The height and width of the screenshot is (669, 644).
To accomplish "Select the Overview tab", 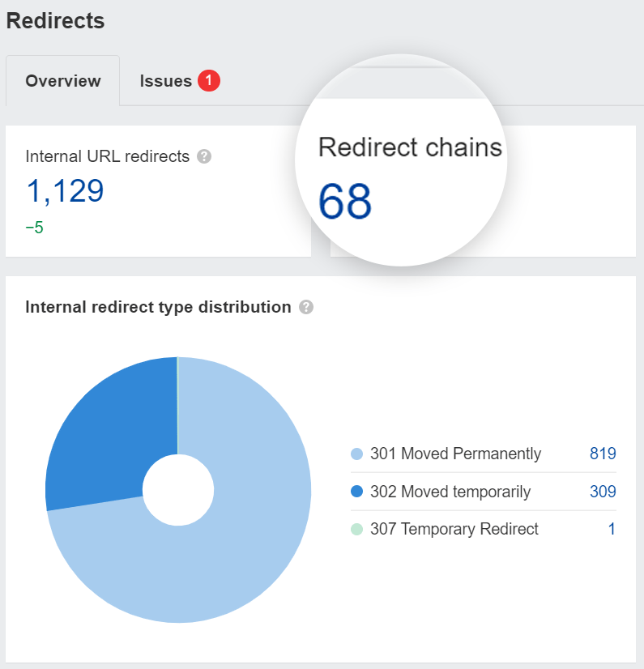I will [62, 81].
